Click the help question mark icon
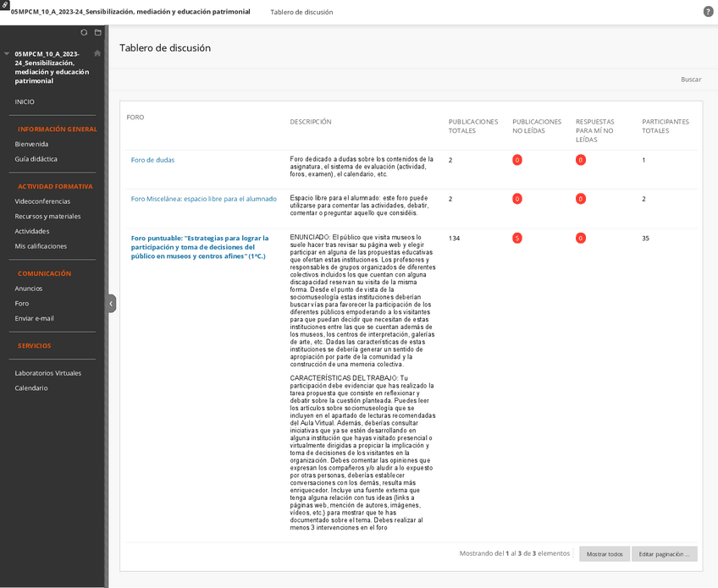Viewport: 718px width, 588px height. (x=708, y=11)
